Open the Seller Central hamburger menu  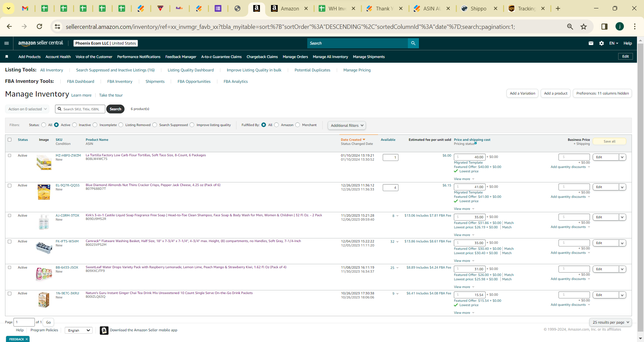pos(6,43)
